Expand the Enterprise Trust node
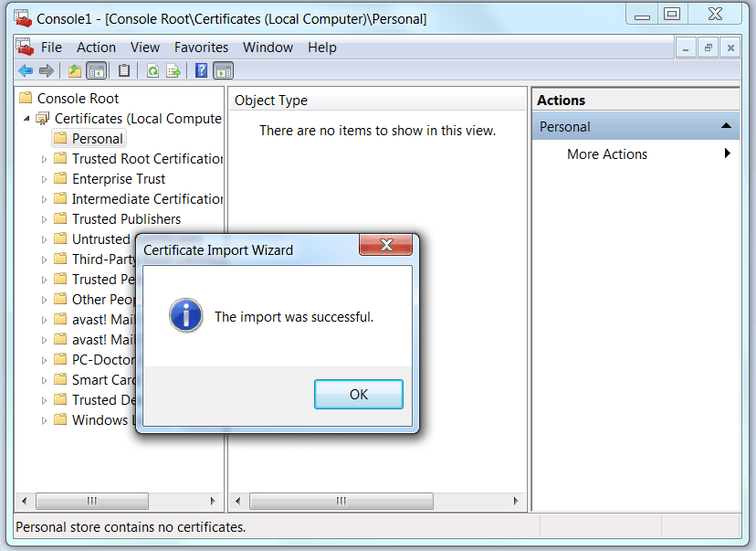756x551 pixels. point(44,179)
